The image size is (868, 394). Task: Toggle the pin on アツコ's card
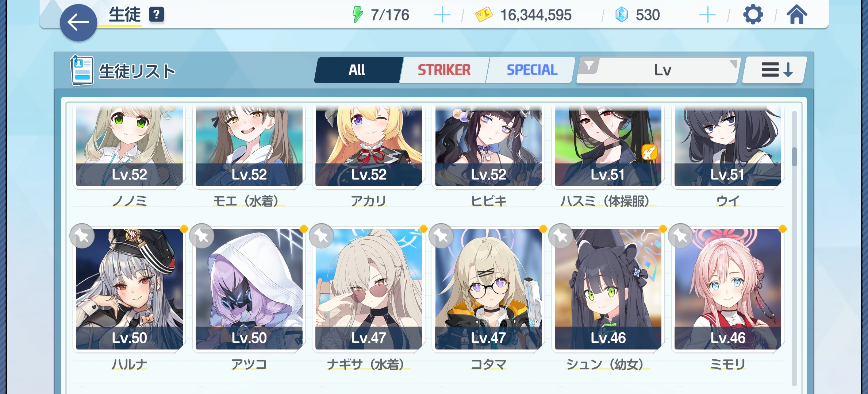pyautogui.click(x=202, y=236)
